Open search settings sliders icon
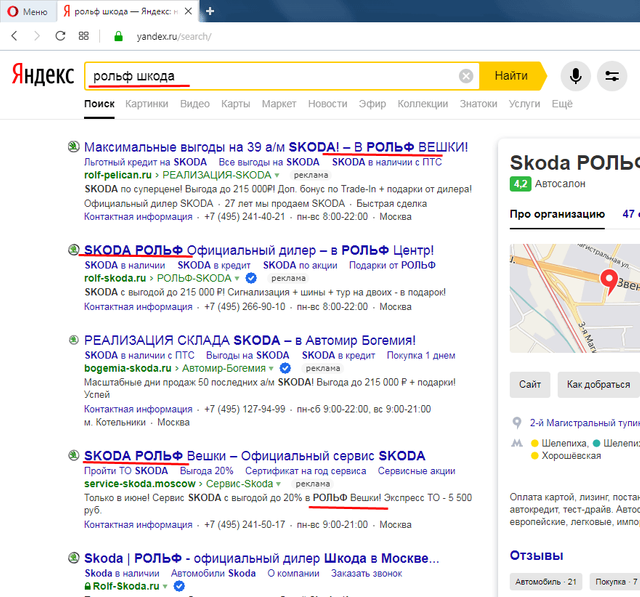The height and width of the screenshot is (597, 640). (612, 76)
